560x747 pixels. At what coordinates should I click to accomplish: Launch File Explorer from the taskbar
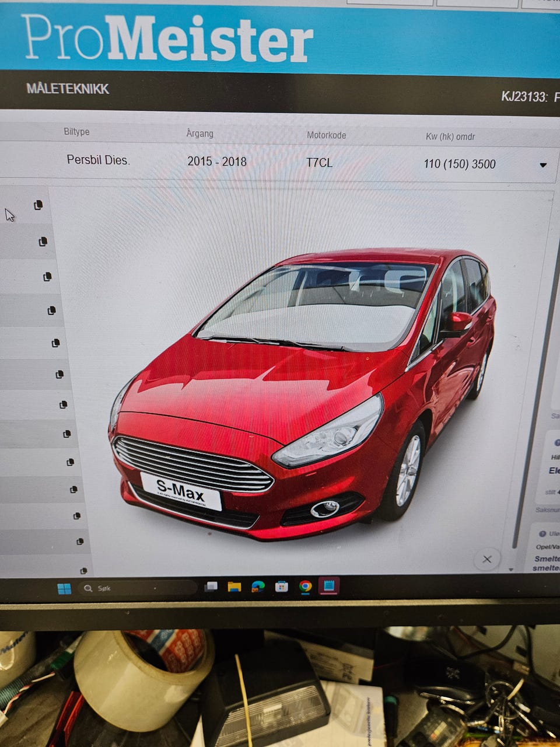point(235,587)
